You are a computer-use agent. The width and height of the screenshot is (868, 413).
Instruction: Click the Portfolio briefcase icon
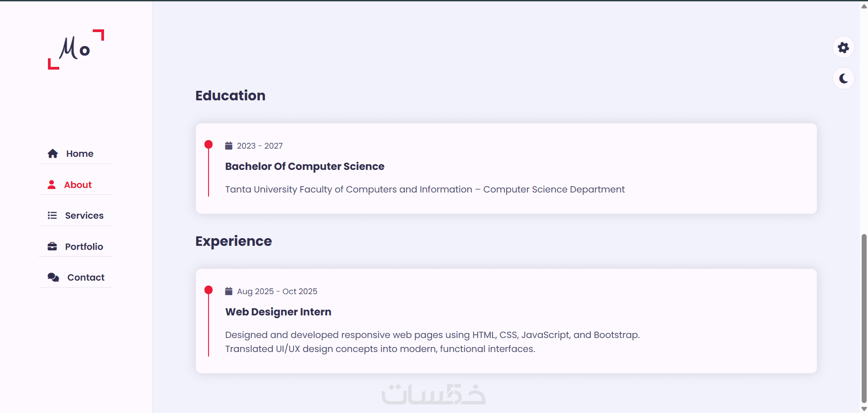click(52, 247)
